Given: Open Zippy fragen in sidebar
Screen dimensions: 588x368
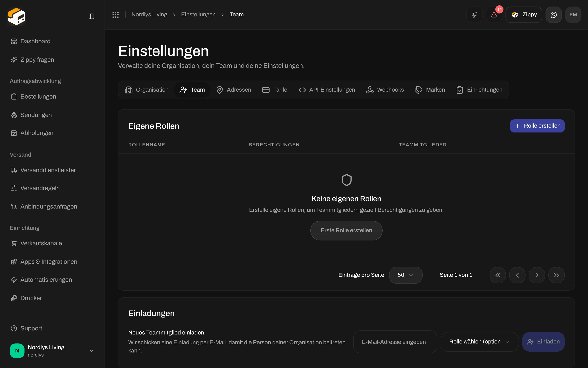Looking at the screenshot, I should 52,60.
